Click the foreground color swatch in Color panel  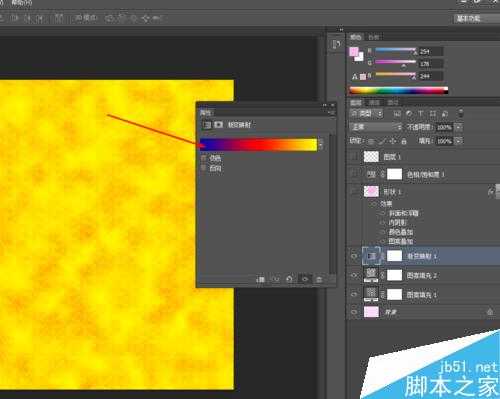click(354, 52)
